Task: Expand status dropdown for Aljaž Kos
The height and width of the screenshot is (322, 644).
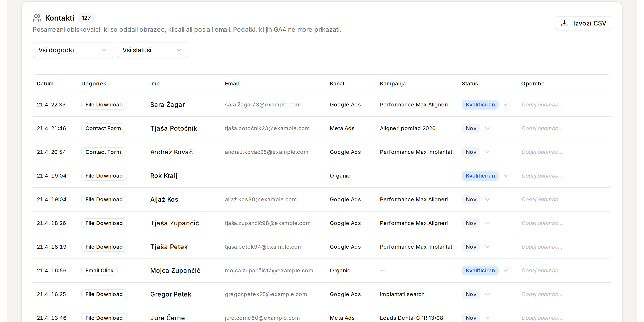Action: pos(487,199)
